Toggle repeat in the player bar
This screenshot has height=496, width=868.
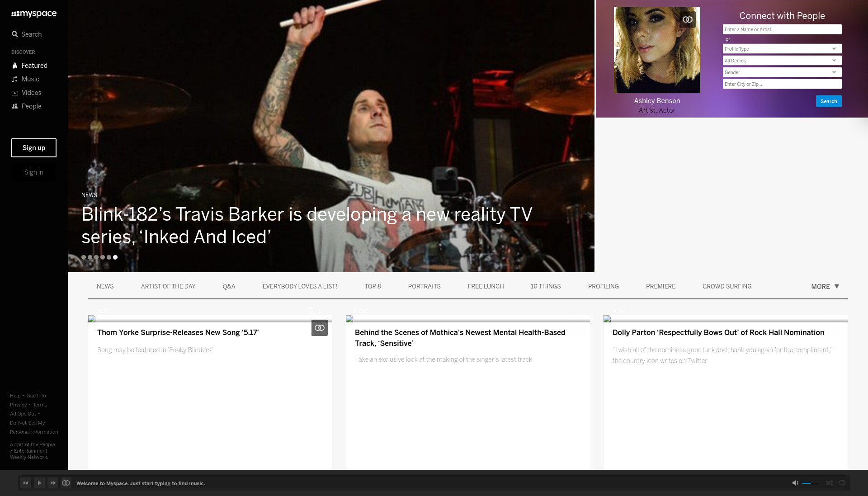(x=842, y=483)
